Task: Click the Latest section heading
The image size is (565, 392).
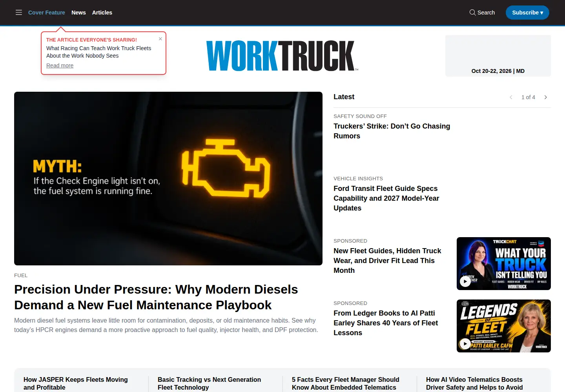Action: tap(344, 97)
